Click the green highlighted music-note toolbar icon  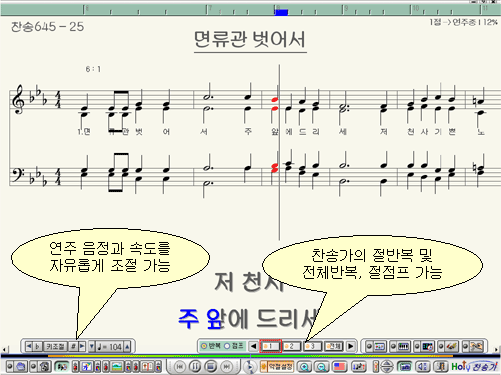pos(62,367)
